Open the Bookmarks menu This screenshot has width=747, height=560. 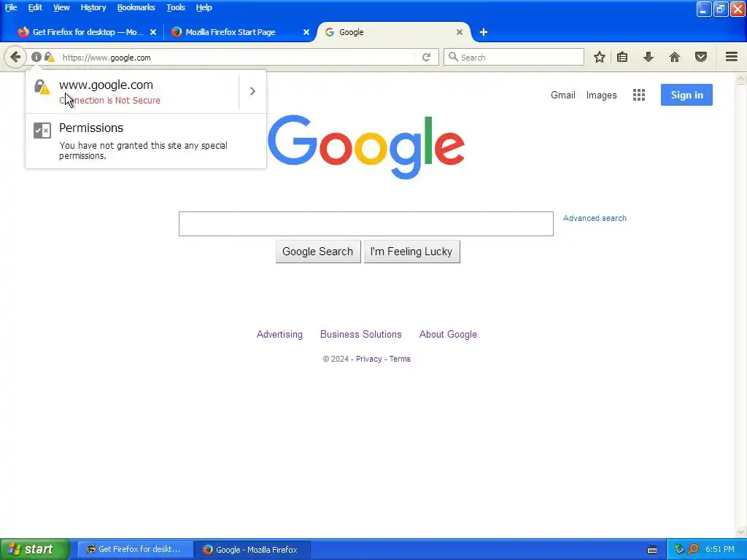(x=136, y=7)
